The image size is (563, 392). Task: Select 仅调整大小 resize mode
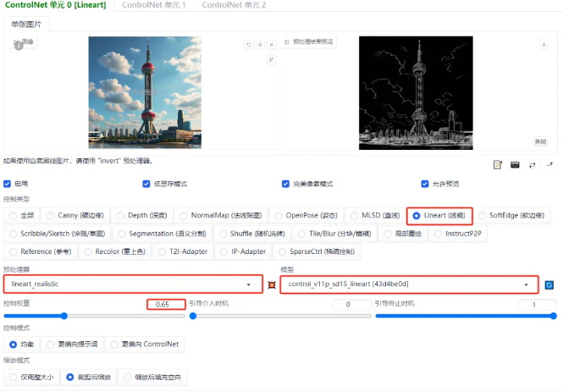[x=31, y=378]
